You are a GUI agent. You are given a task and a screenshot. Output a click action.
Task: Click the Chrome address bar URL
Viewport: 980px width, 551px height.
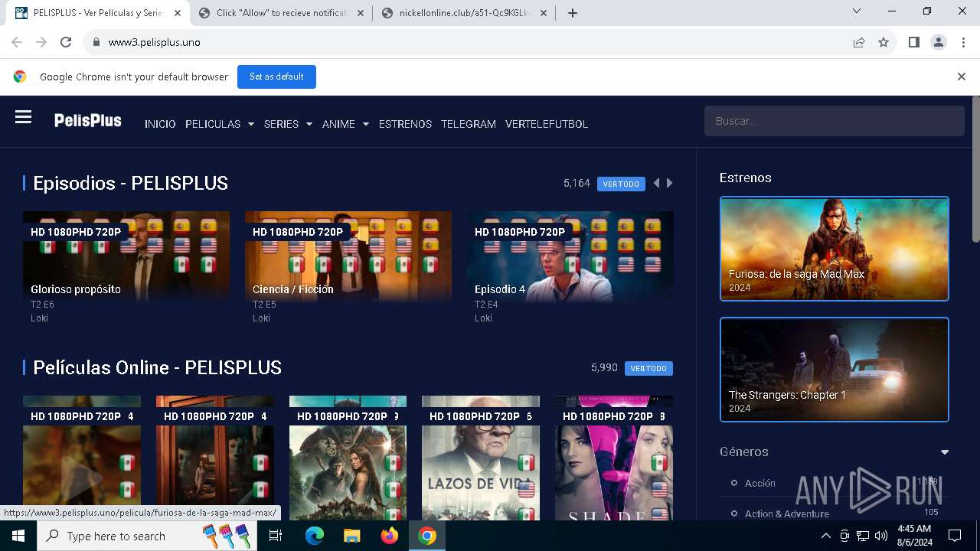(154, 42)
